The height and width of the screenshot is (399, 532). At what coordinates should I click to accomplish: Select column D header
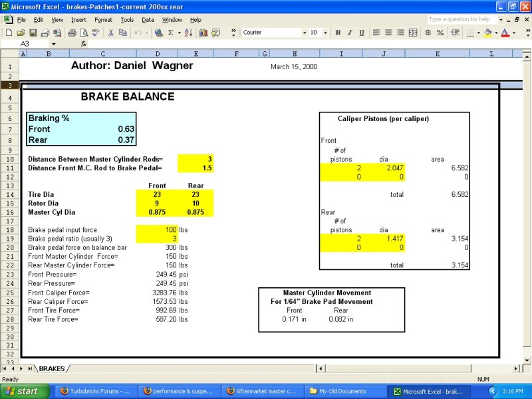[158, 54]
